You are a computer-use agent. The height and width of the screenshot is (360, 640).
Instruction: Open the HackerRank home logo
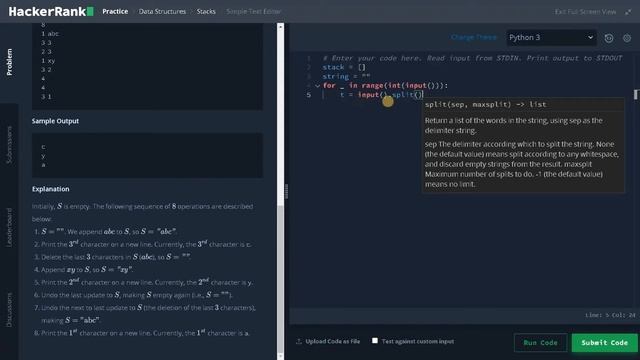tap(51, 11)
